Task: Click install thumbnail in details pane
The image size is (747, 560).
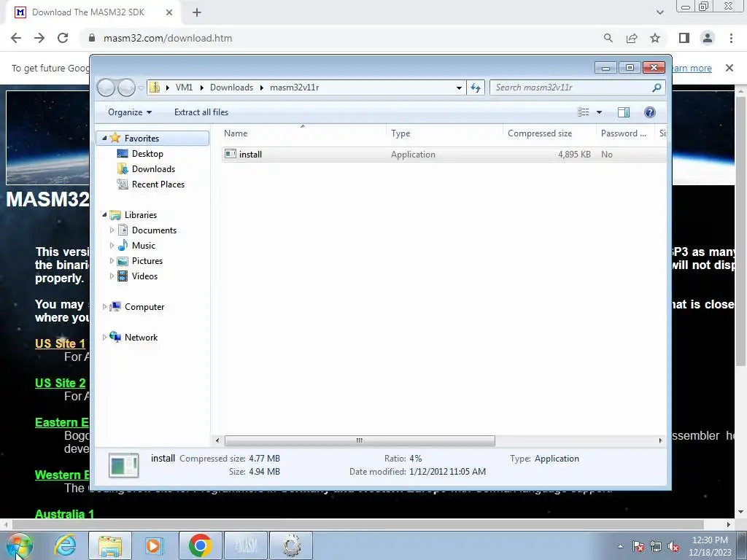Action: [x=123, y=465]
